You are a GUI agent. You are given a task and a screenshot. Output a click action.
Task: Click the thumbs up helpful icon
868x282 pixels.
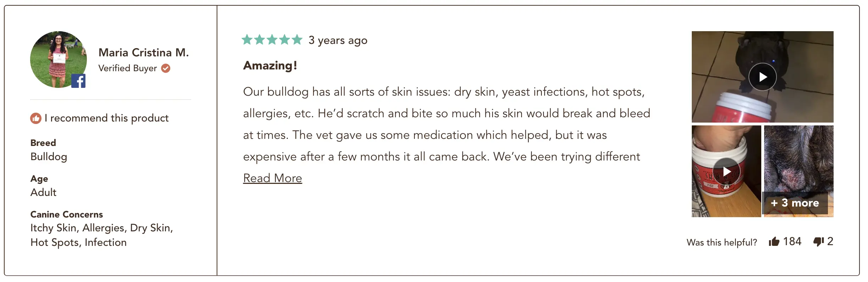[774, 242]
